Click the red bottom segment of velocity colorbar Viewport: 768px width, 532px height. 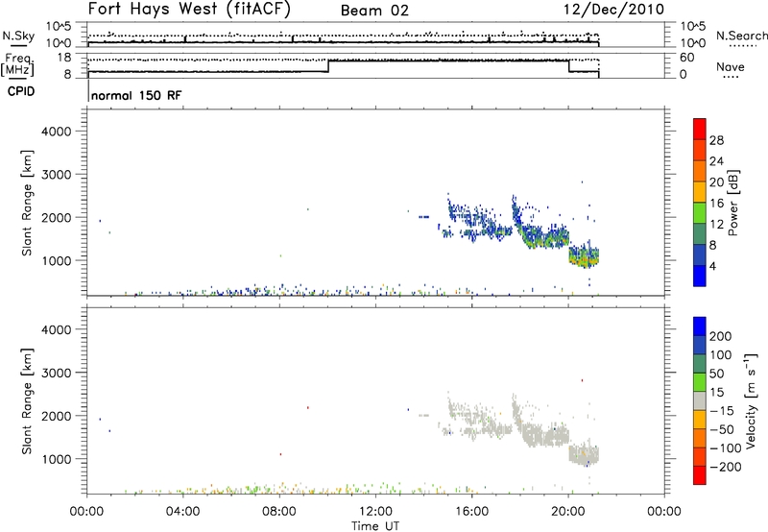(700, 475)
